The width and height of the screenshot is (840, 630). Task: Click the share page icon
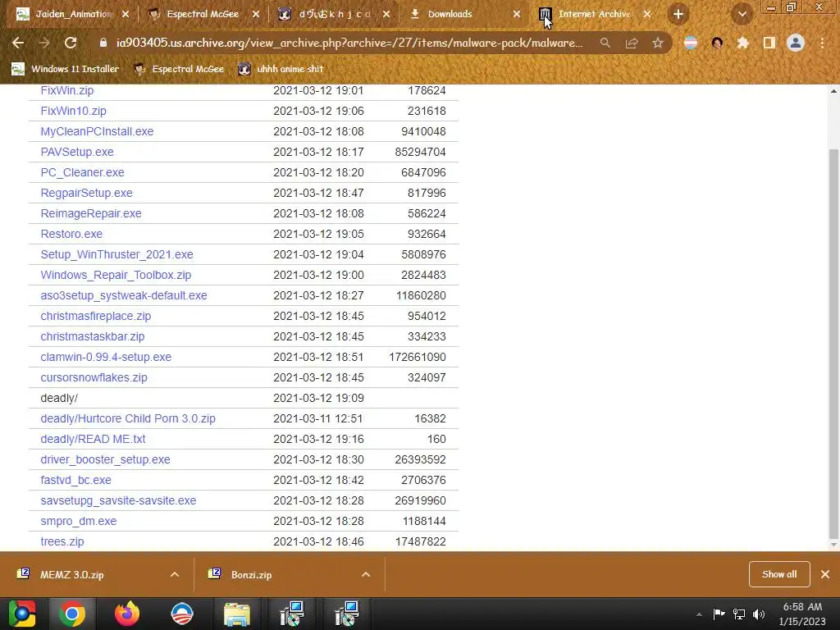631,43
